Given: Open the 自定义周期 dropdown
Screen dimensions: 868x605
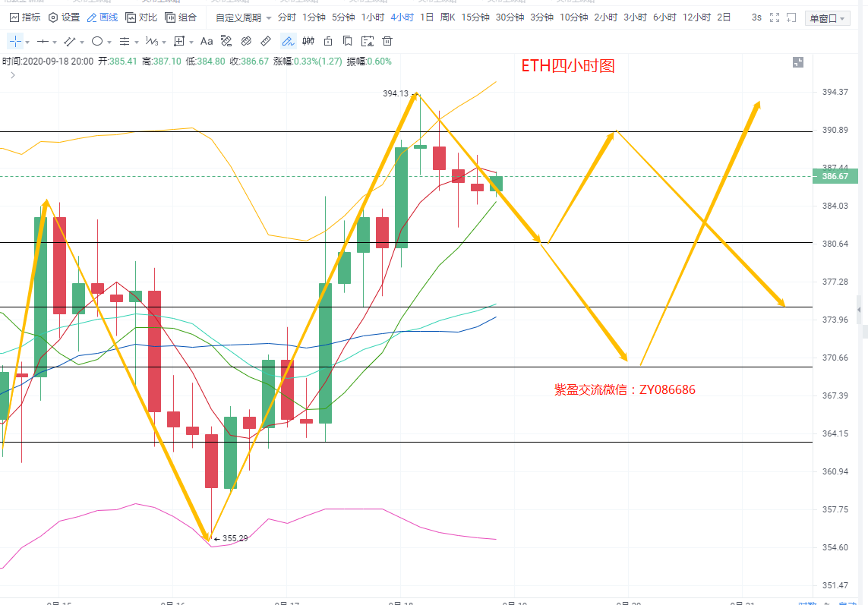Looking at the screenshot, I should point(243,17).
